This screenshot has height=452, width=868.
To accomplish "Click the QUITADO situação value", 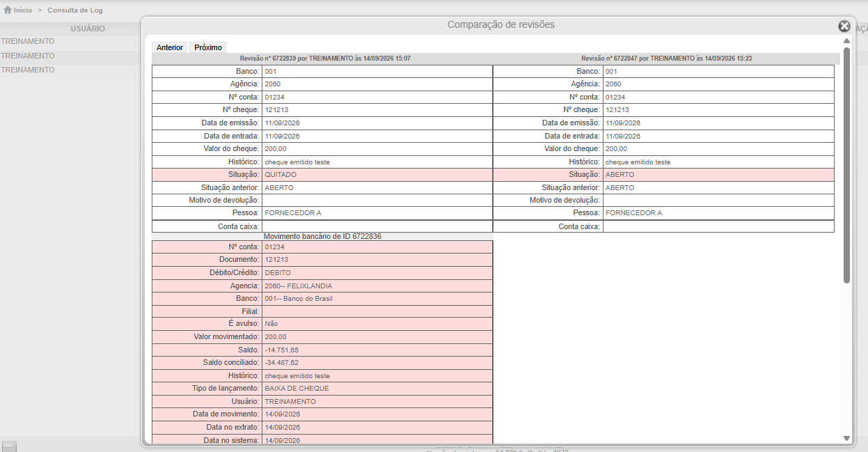I will coord(281,175).
